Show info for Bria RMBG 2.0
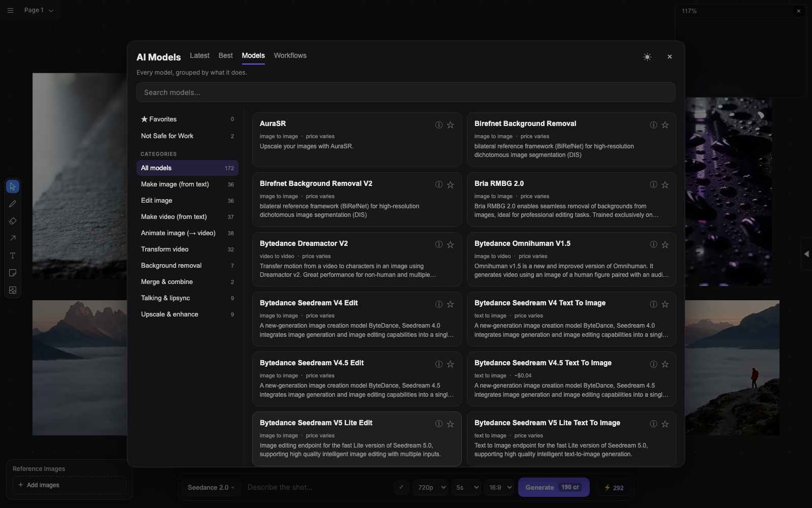Viewport: 812px width, 508px height. 653,185
